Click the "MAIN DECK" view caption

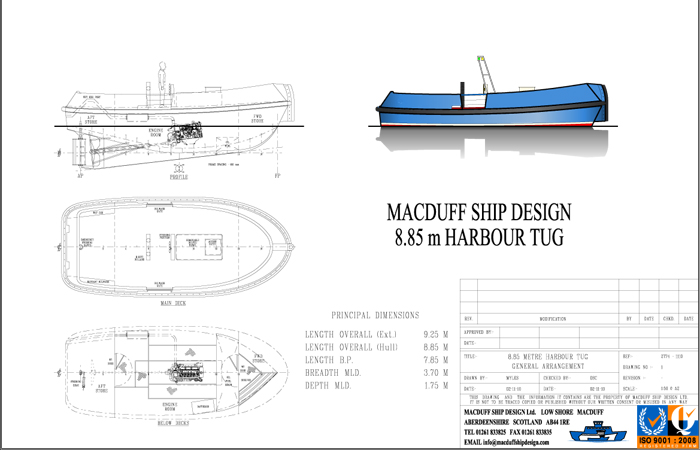tap(173, 304)
